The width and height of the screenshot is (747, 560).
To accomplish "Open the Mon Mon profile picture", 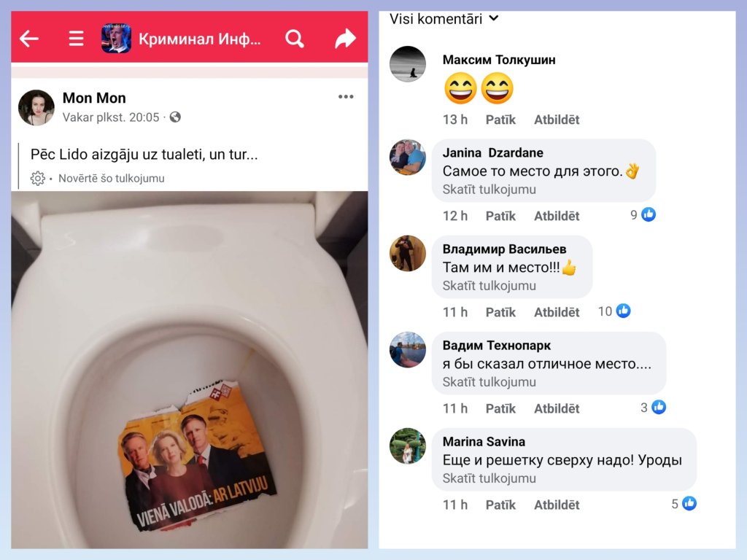I will tap(36, 107).
